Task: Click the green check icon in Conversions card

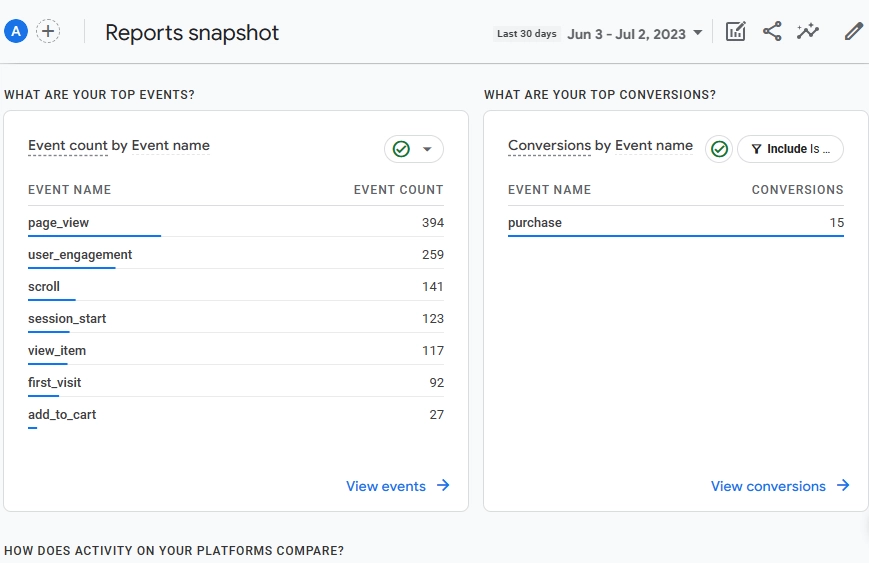Action: click(719, 149)
